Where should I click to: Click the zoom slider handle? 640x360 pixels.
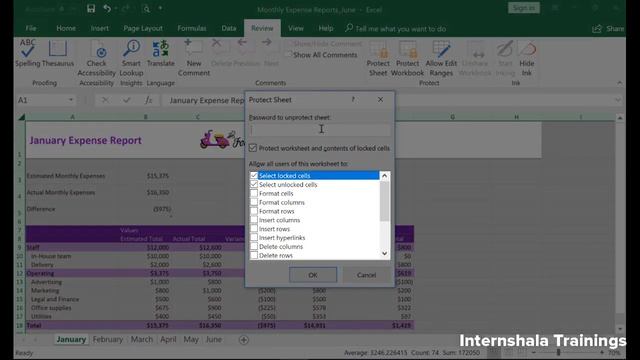coord(558,352)
